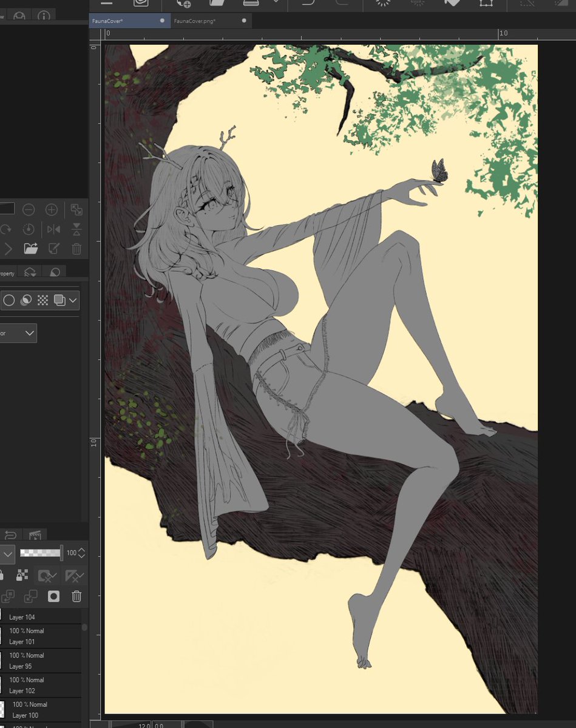This screenshot has height=728, width=576.
Task: Click the Layer 100 thumbnail
Action: click(x=2, y=710)
